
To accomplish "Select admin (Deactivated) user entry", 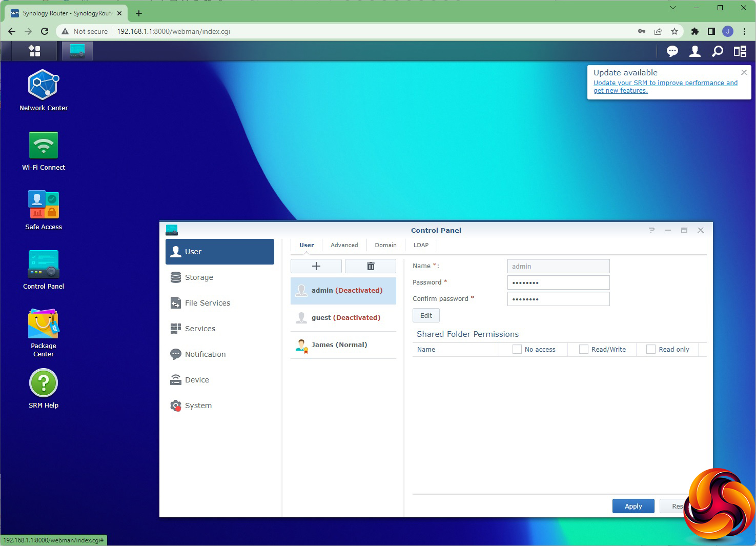I will 343,291.
